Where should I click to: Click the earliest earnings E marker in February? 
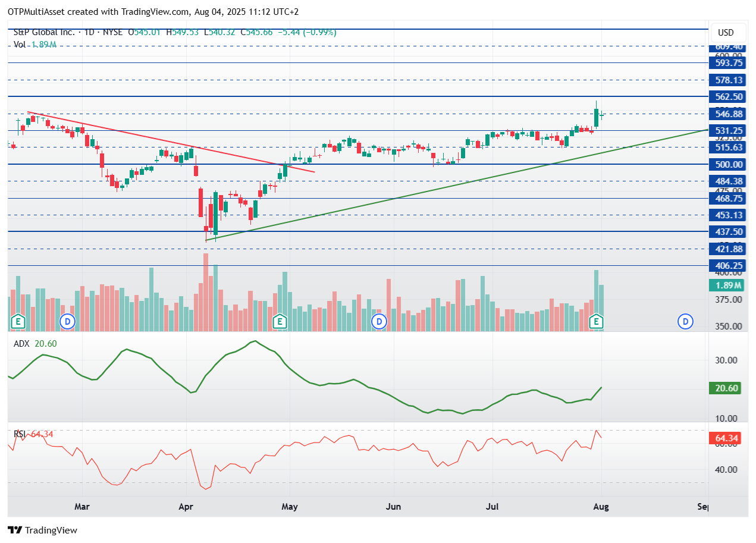(x=18, y=322)
